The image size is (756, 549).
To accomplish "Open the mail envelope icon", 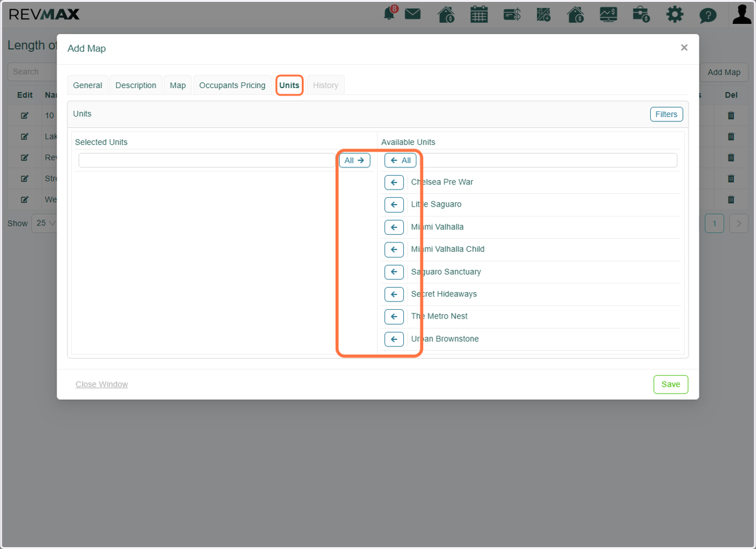I will point(413,14).
